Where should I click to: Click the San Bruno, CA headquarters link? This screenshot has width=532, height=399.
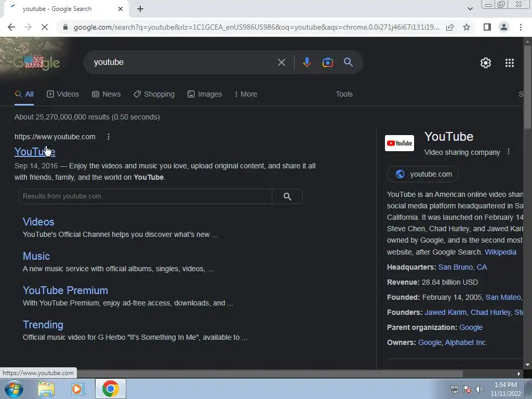tap(462, 268)
